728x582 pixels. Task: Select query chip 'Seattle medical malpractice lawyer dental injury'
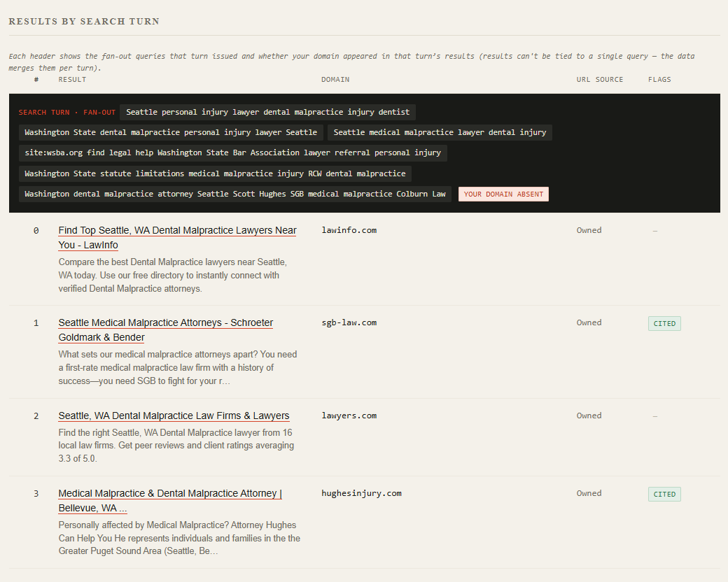tap(440, 132)
